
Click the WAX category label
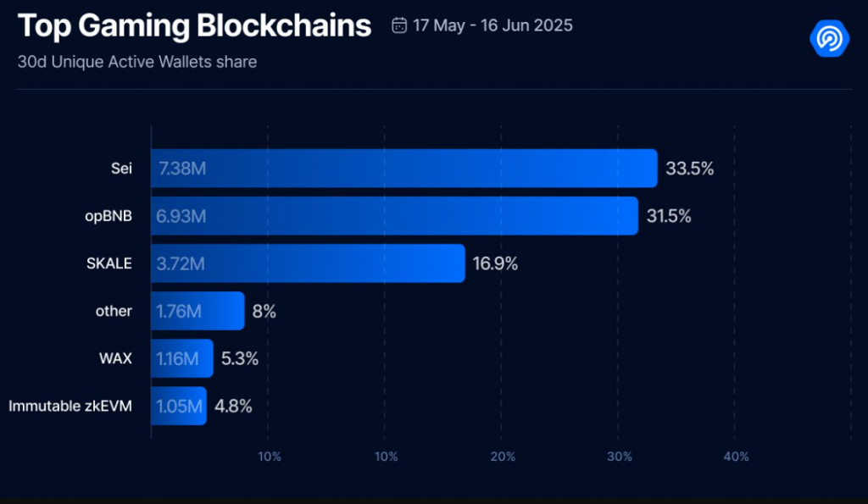point(115,358)
